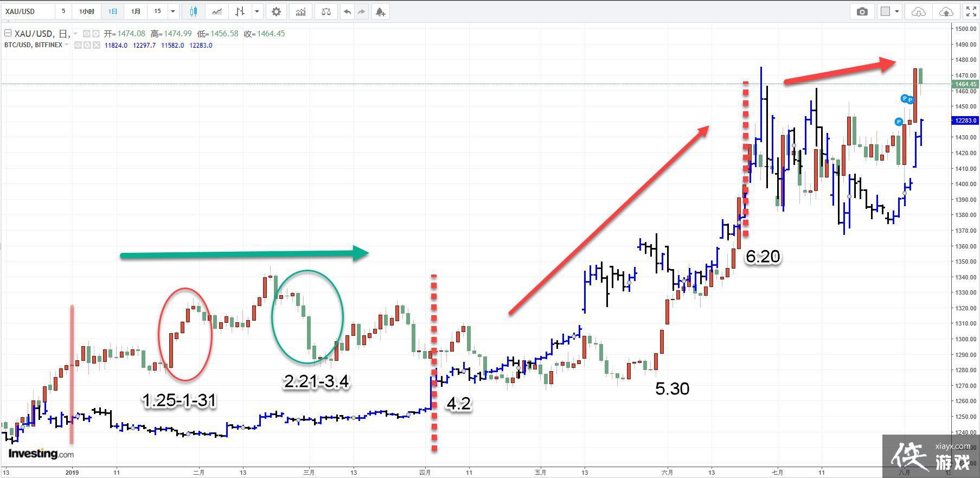980x478 pixels.
Task: Collapse the XAU/USD legend with minus box
Action: [x=8, y=33]
